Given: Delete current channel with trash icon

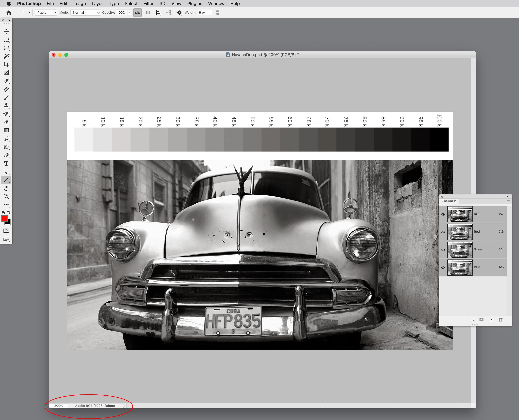Looking at the screenshot, I should tap(501, 320).
